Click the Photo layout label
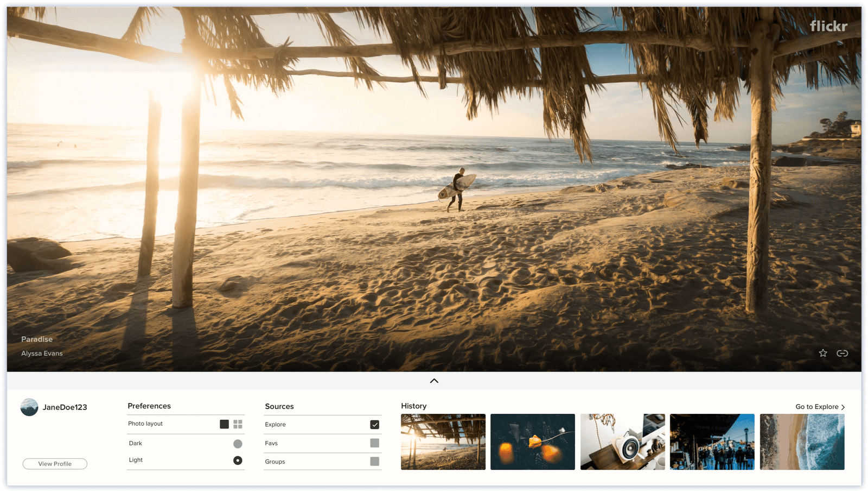Image resolution: width=868 pixels, height=492 pixels. [x=145, y=424]
